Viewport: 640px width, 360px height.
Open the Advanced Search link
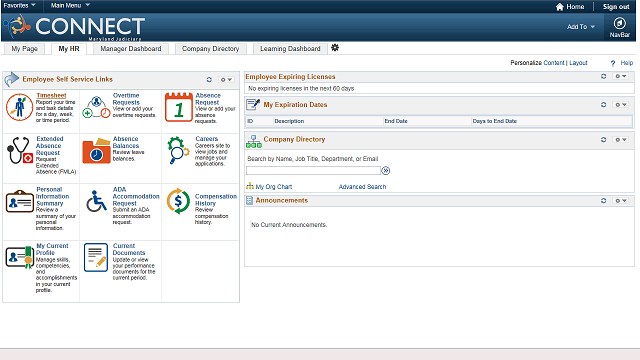click(x=362, y=187)
